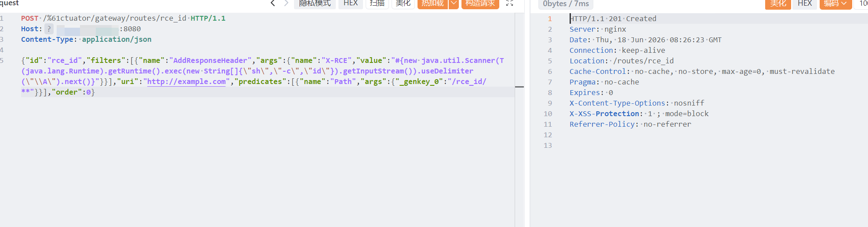Click the X-XSS-Protection header line

tap(639, 114)
